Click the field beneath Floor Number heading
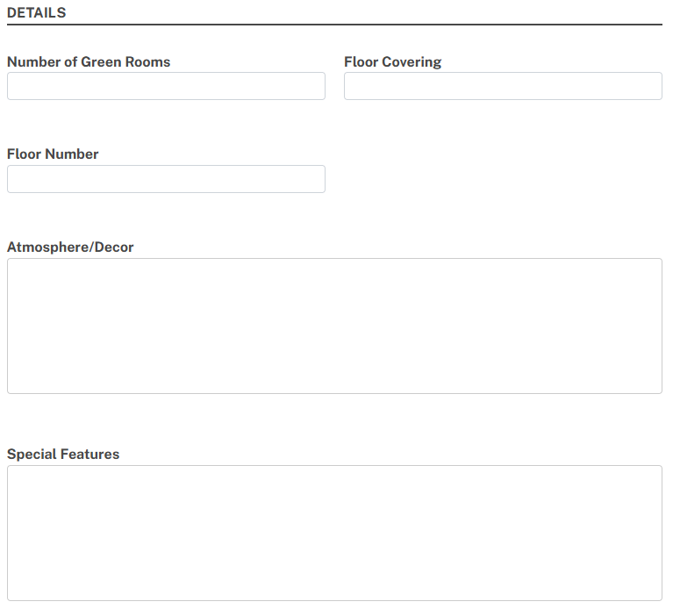 166,179
